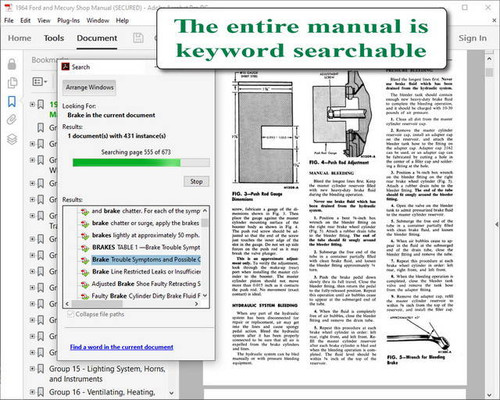The width and height of the screenshot is (500, 400).
Task: Click result icon beside 'brakes lightly at approximately'
Action: point(85,236)
